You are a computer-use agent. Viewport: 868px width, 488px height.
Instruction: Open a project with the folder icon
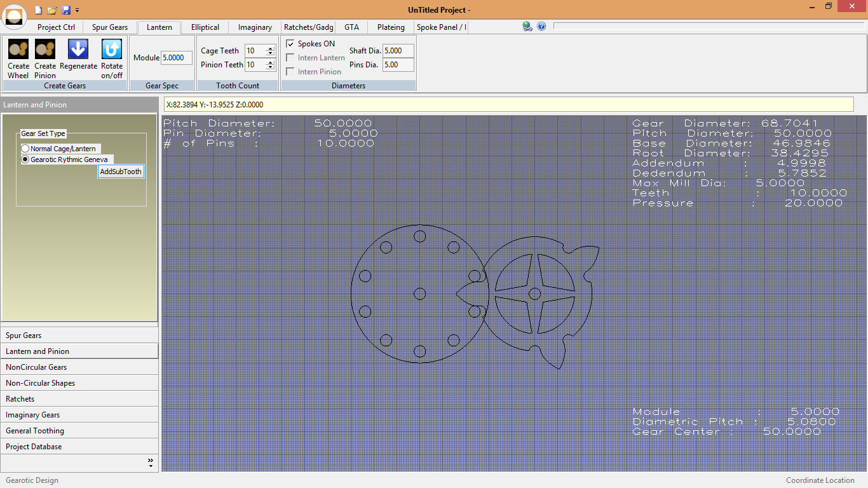(x=52, y=10)
